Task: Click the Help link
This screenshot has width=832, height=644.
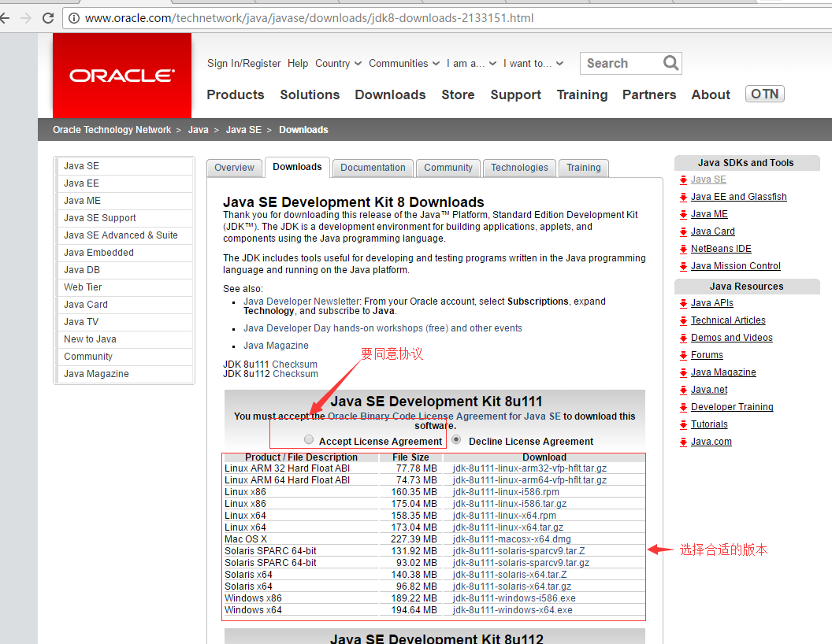Action: point(298,64)
